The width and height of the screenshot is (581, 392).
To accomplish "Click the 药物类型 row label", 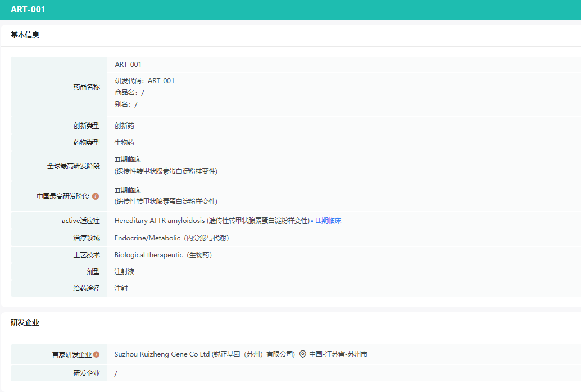I will pos(86,143).
